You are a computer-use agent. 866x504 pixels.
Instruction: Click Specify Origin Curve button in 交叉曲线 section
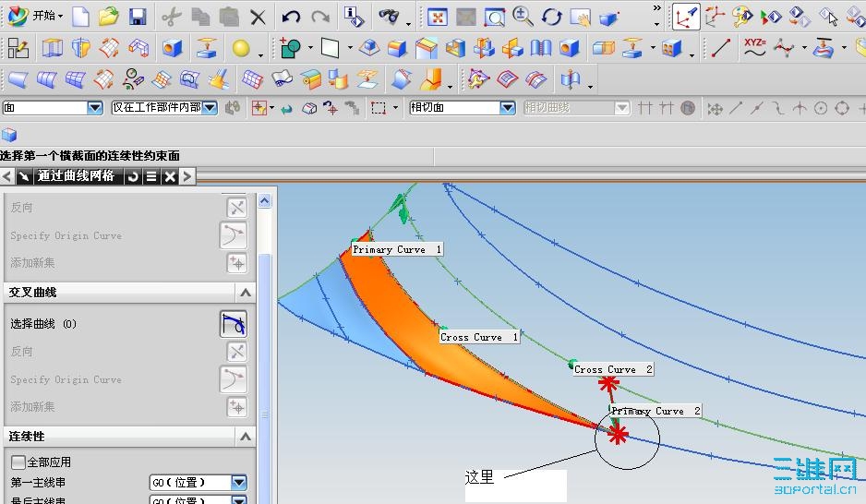click(x=233, y=379)
